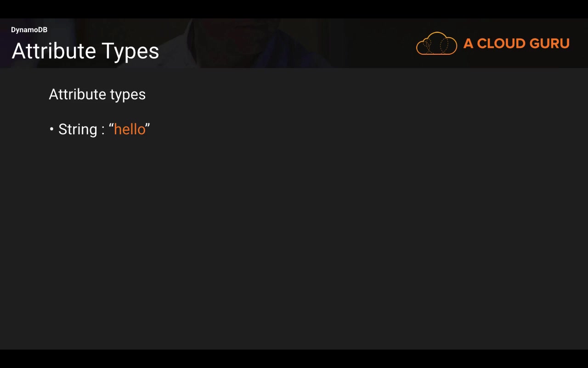
Task: Click the "A CLOUD GURU" brand text
Action: pyautogui.click(x=516, y=44)
